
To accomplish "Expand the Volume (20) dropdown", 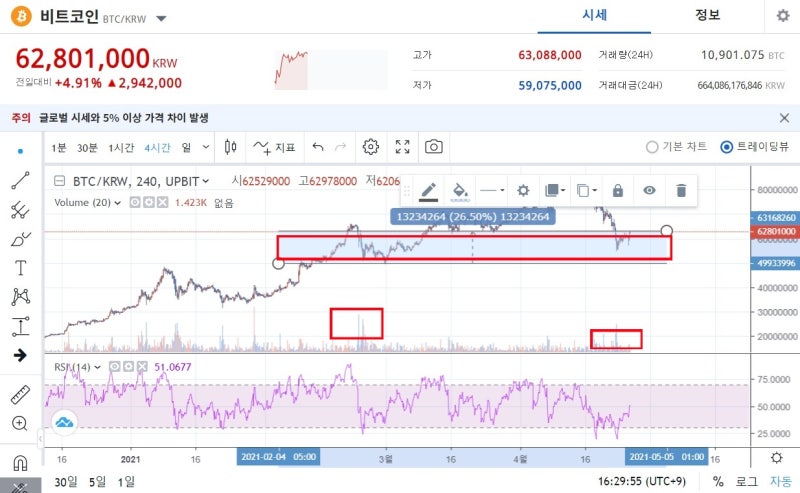I will tap(117, 203).
